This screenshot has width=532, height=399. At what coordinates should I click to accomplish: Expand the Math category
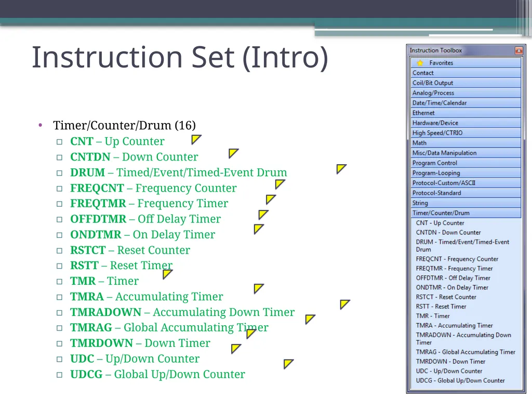466,143
